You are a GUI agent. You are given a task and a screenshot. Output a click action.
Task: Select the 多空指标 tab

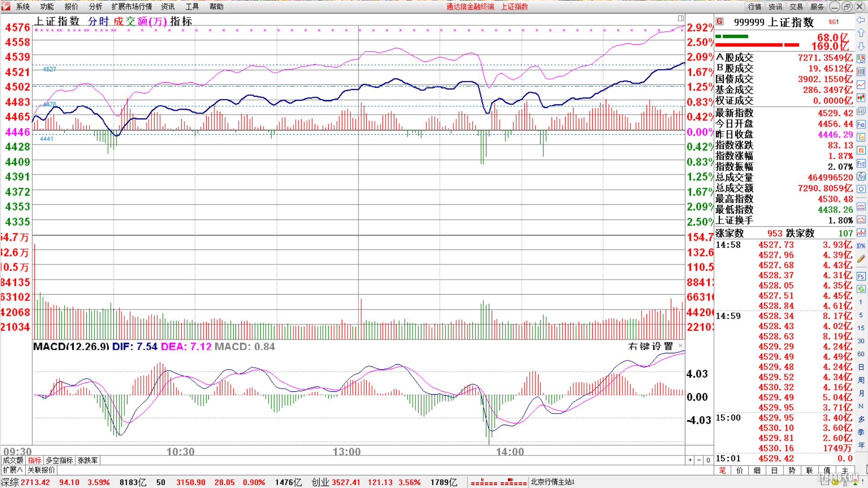[x=59, y=460]
